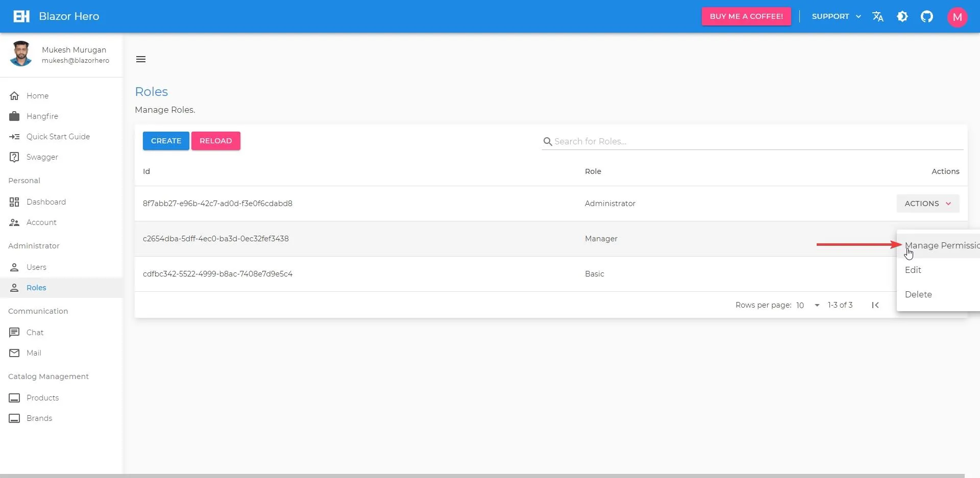Toggle dark mode in the top bar
Screen dimensions: 980x478
click(902, 16)
